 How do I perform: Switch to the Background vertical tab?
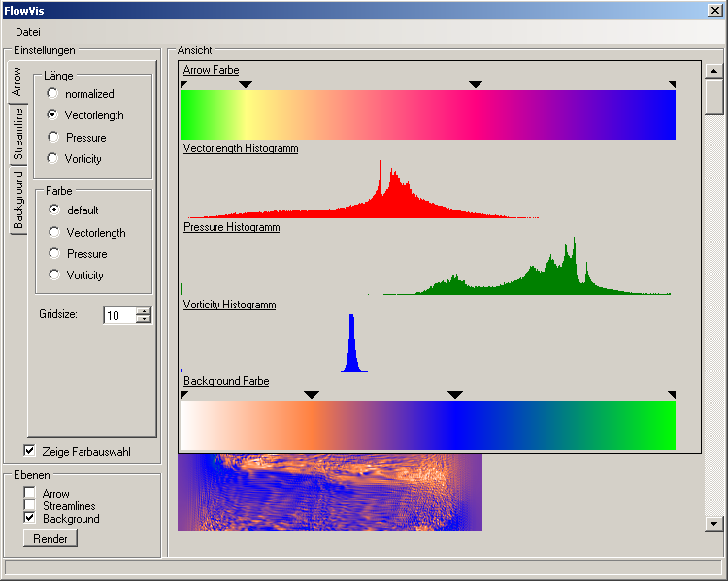(x=18, y=200)
